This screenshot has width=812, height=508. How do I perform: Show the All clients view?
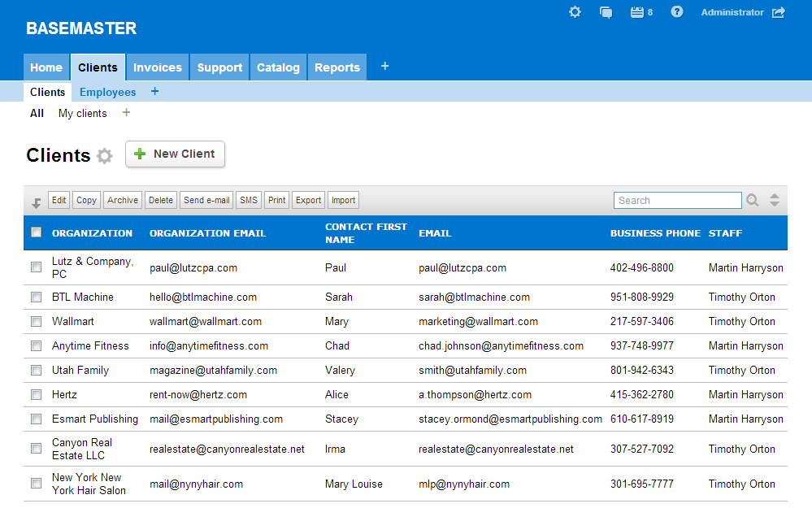click(x=37, y=114)
